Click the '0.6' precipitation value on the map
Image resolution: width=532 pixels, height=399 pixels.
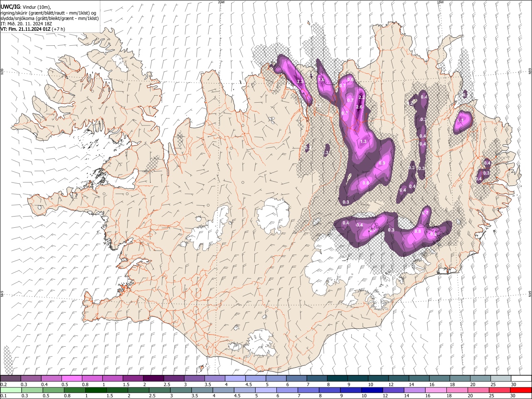pos(350,80)
